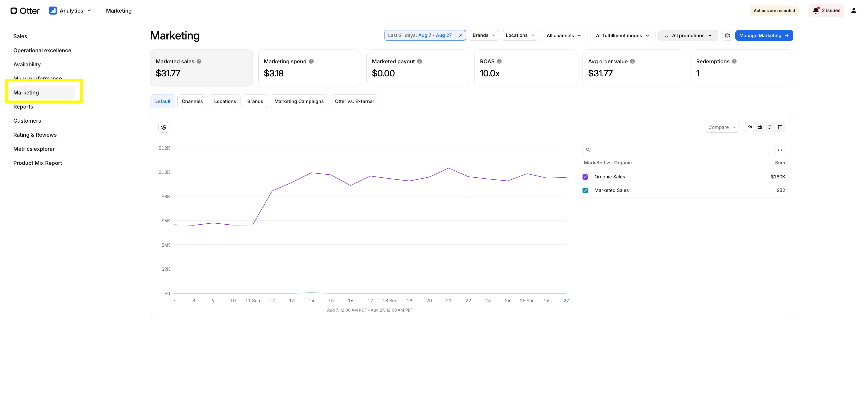Select the Avg order value metric card
This screenshot has width=868, height=398.
tap(634, 68)
